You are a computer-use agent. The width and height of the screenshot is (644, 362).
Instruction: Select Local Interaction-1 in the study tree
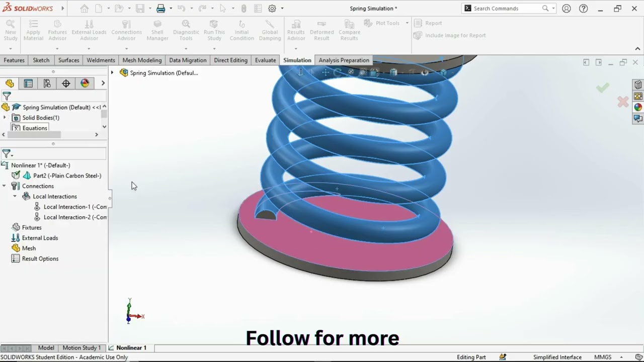pos(70,207)
